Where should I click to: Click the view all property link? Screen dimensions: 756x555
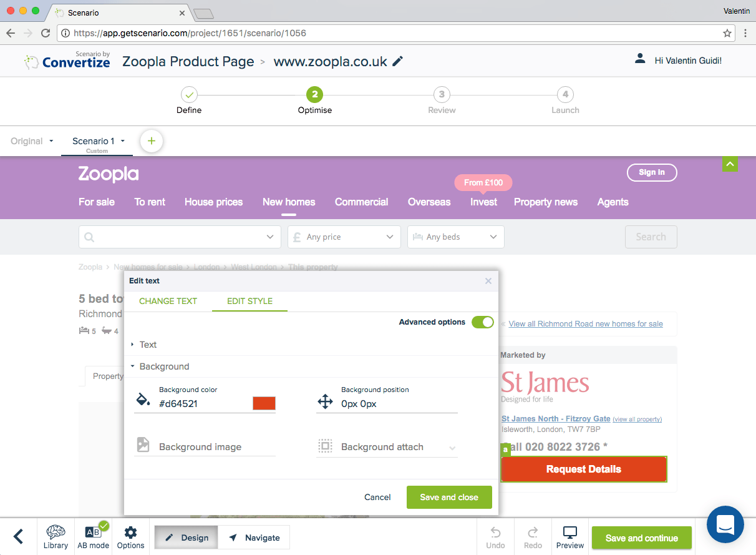pyautogui.click(x=637, y=419)
